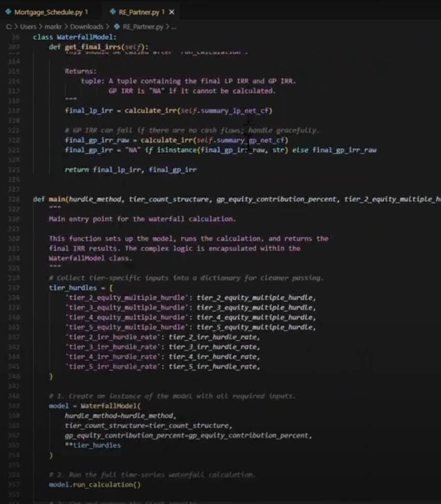Click Python file icon on Mortgage_Schedule.py tab
The height and width of the screenshot is (504, 441).
point(8,12)
